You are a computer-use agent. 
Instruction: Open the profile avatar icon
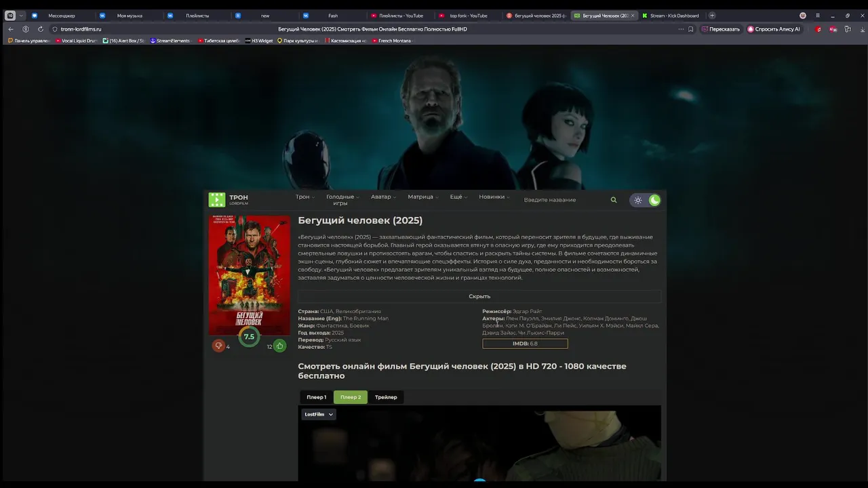(x=803, y=16)
